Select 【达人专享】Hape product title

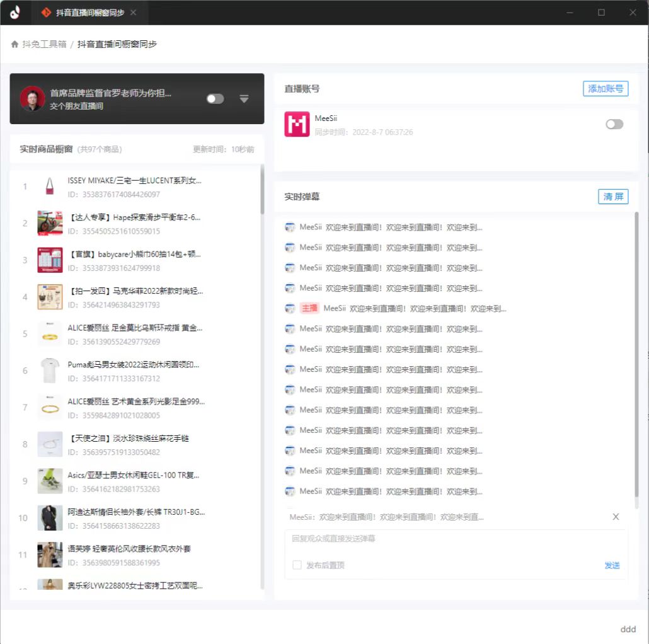[134, 217]
